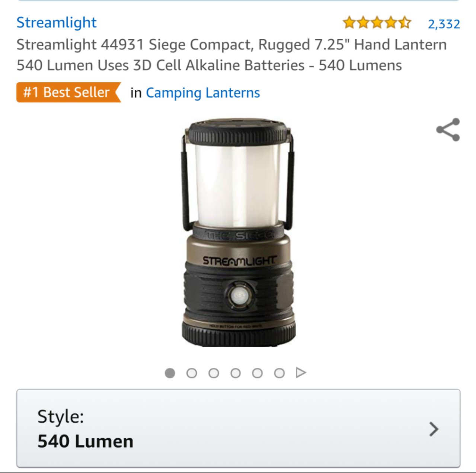The height and width of the screenshot is (473, 476).
Task: Tap the #1 Best Seller badge
Action: (x=68, y=92)
